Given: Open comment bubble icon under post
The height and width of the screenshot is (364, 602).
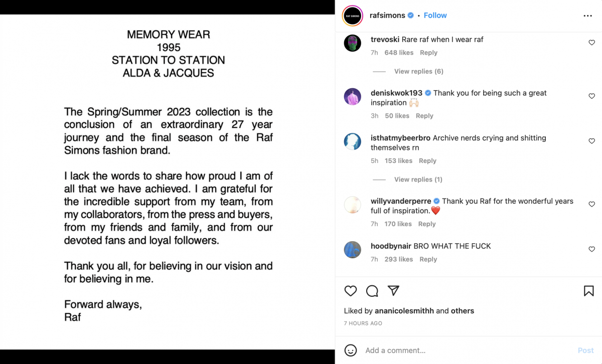Looking at the screenshot, I should pyautogui.click(x=372, y=291).
